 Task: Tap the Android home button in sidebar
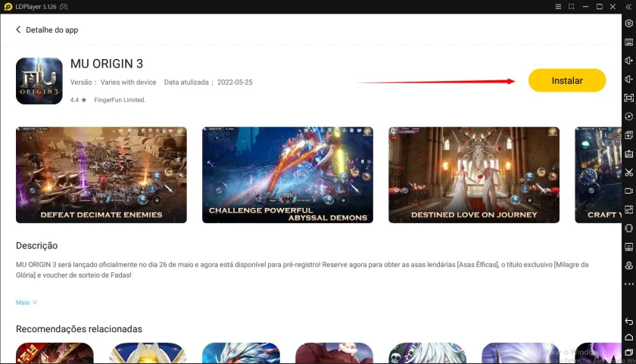click(628, 338)
